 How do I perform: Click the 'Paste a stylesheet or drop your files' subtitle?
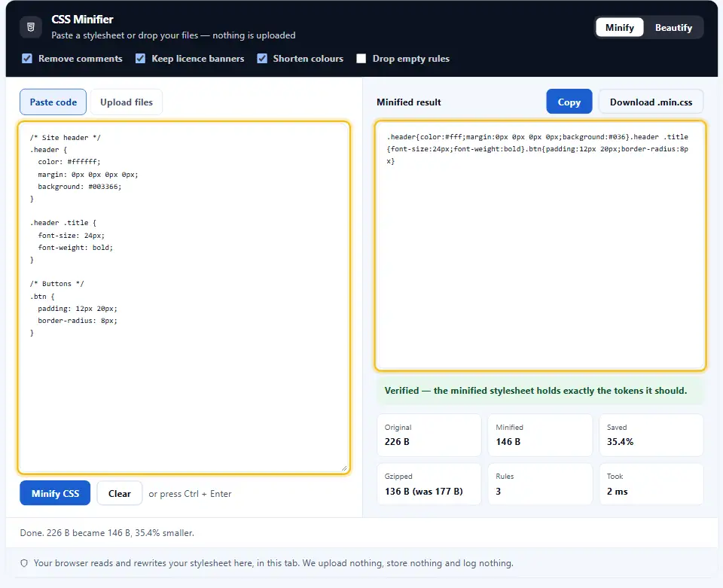pyautogui.click(x=173, y=35)
